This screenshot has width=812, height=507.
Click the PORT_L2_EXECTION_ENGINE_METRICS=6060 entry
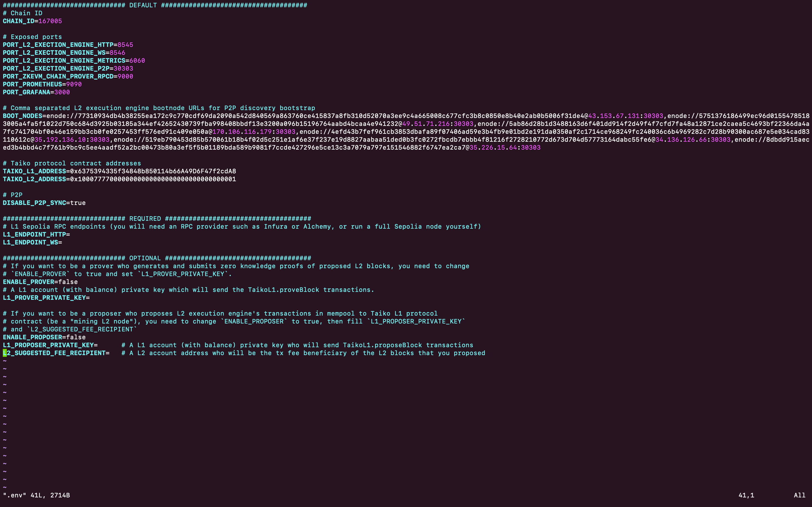tap(74, 61)
